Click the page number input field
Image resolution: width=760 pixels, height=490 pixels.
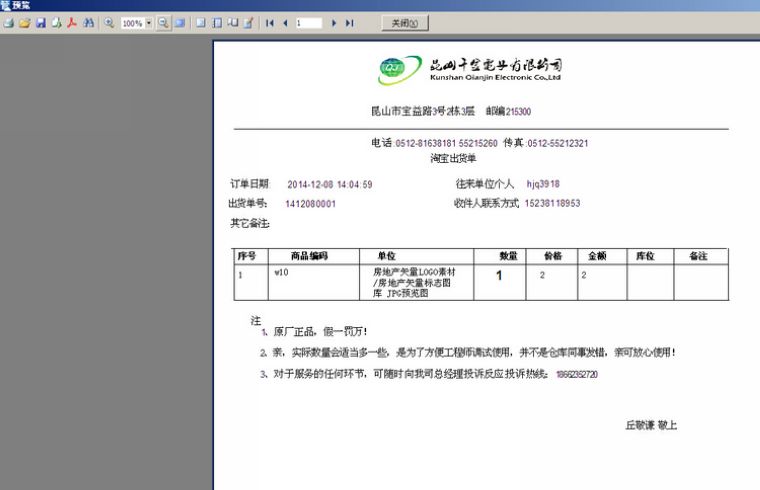[x=309, y=23]
